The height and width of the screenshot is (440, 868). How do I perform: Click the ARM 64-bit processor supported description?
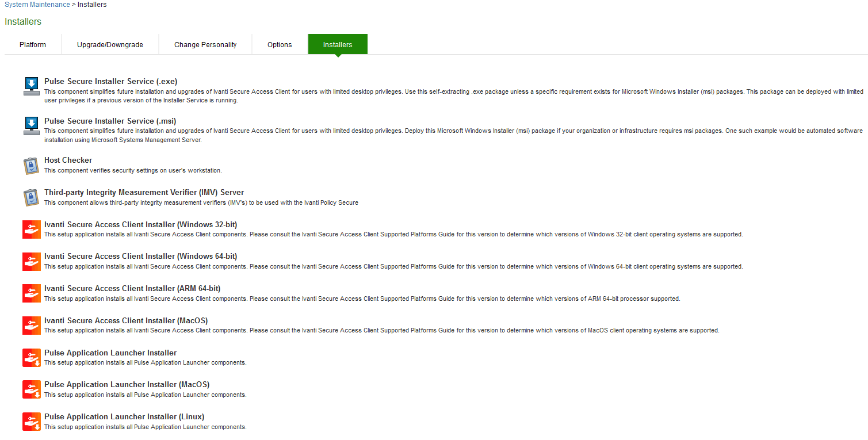pos(362,299)
